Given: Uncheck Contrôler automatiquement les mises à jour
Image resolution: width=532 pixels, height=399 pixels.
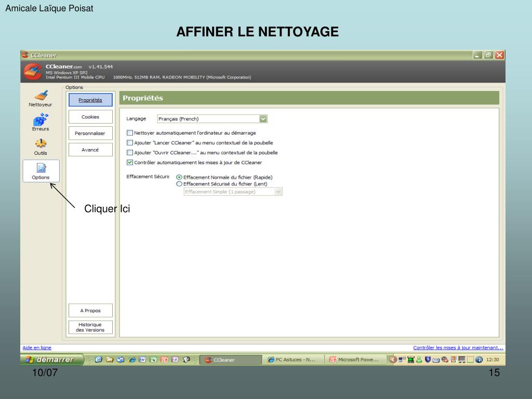Looking at the screenshot, I should point(129,162).
